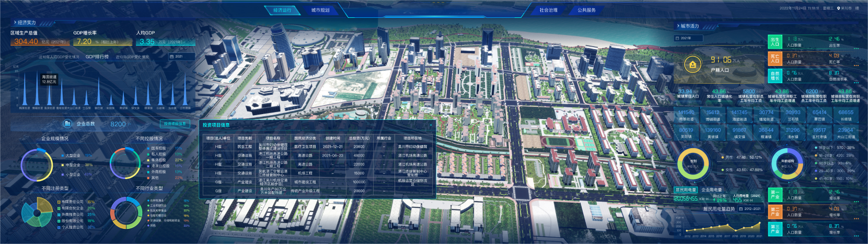868x244 pixels.
Task: Open the 2021年 date selector in 城市活力
Action: click(689, 38)
